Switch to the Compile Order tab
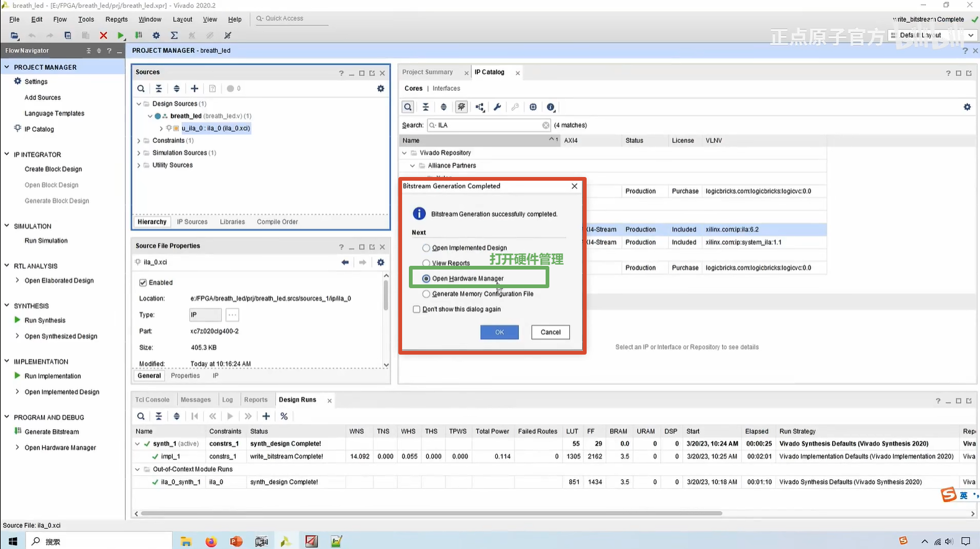The height and width of the screenshot is (549, 980). [x=277, y=222]
